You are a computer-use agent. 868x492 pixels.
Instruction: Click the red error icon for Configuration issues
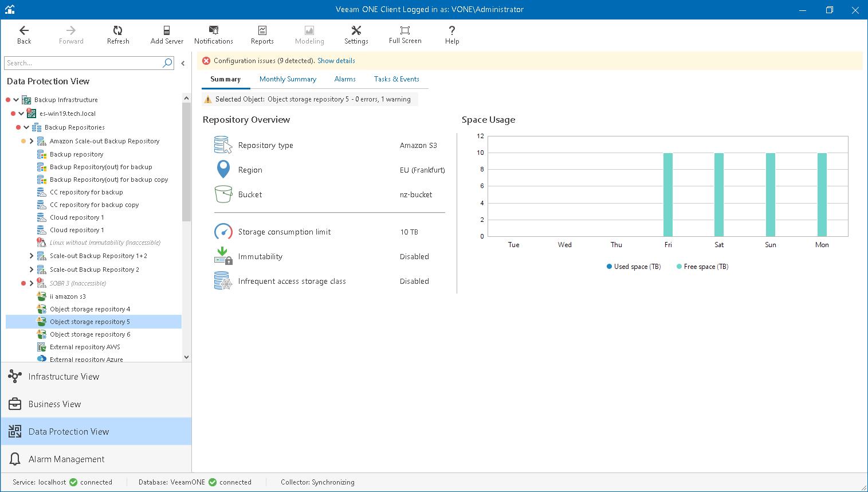pos(206,61)
